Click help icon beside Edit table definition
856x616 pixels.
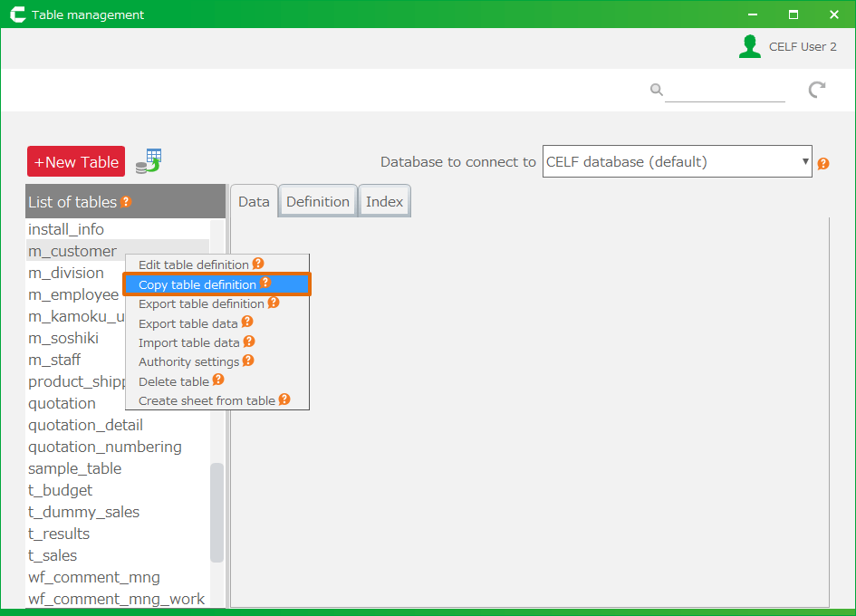point(258,264)
